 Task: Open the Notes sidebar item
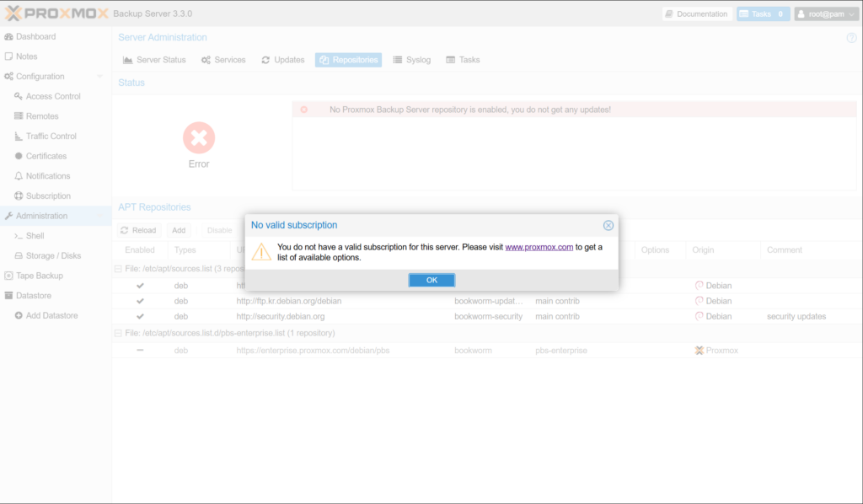tap(26, 56)
